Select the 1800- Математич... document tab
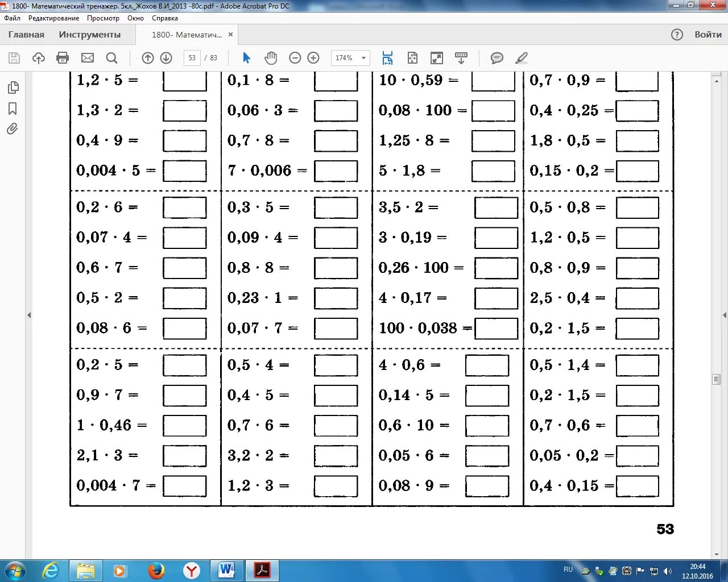728x582 pixels. click(187, 35)
